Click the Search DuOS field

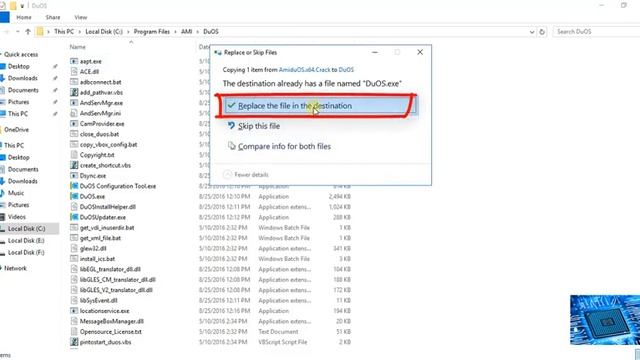(x=596, y=31)
